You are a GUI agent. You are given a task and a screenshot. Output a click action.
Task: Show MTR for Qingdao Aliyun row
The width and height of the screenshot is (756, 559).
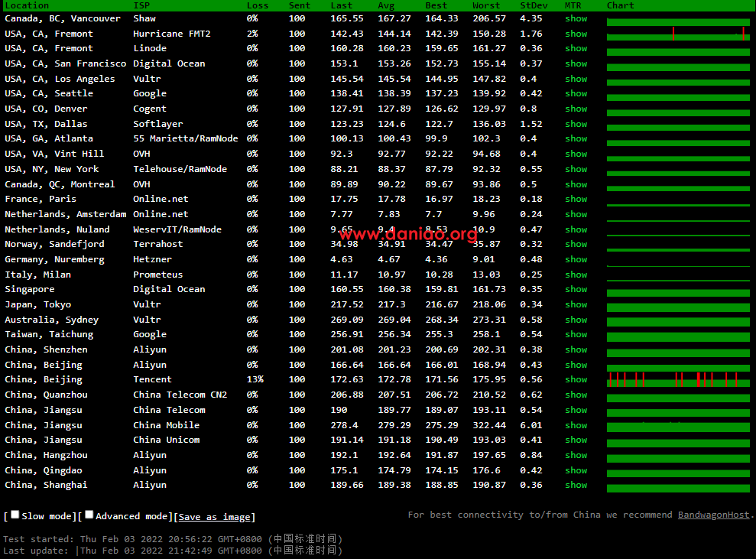point(576,470)
